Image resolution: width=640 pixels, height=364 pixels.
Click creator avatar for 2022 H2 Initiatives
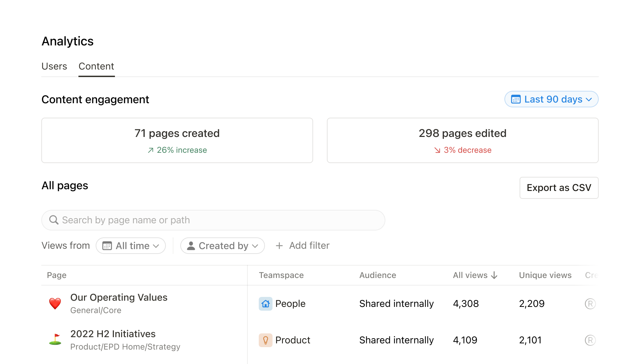pyautogui.click(x=590, y=340)
